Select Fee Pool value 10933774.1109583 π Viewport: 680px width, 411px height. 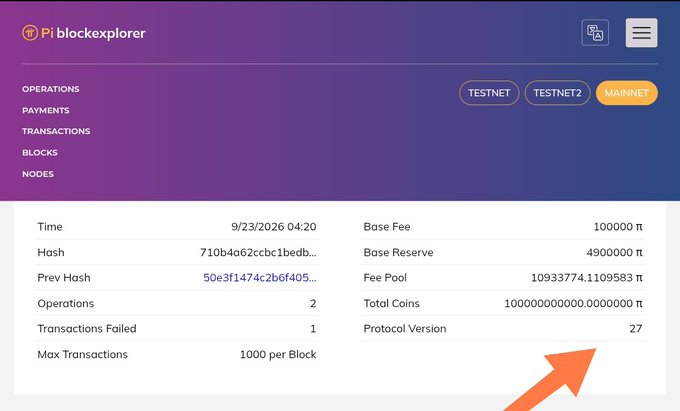pyautogui.click(x=586, y=277)
